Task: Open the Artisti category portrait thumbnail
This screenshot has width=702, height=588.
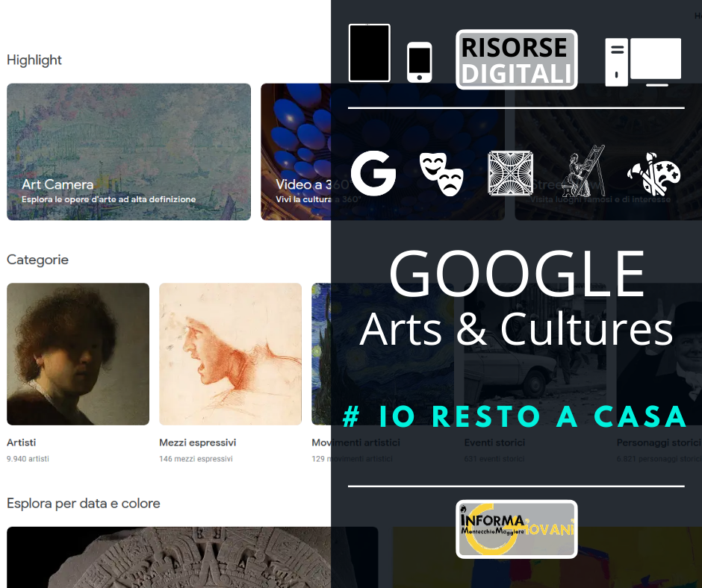Action: 78,354
